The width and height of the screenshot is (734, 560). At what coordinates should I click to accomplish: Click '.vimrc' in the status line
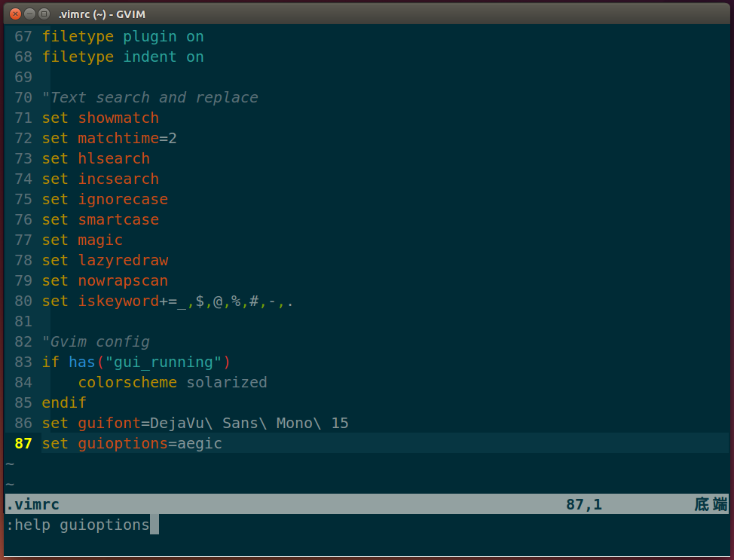click(32, 504)
